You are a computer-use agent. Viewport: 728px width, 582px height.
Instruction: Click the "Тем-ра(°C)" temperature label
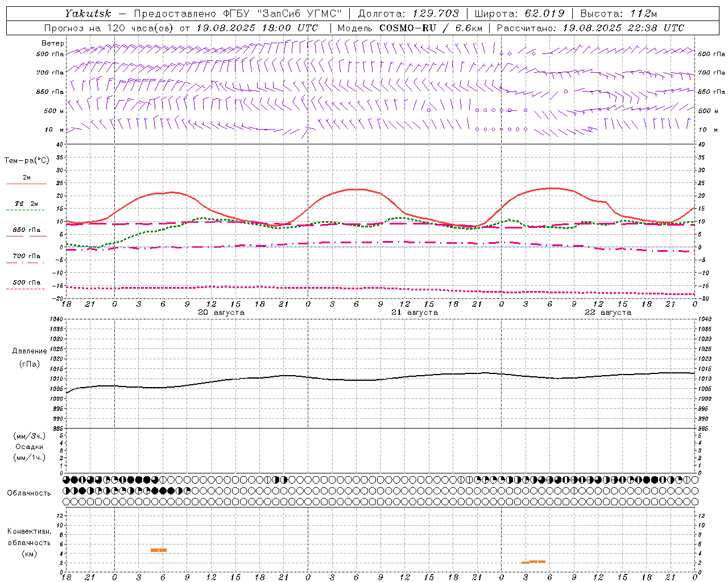(x=27, y=161)
